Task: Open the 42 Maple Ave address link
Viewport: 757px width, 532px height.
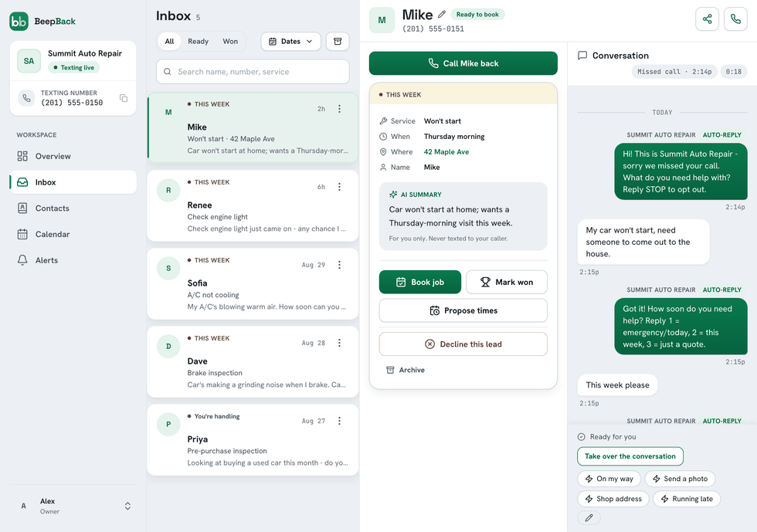Action: (x=446, y=151)
